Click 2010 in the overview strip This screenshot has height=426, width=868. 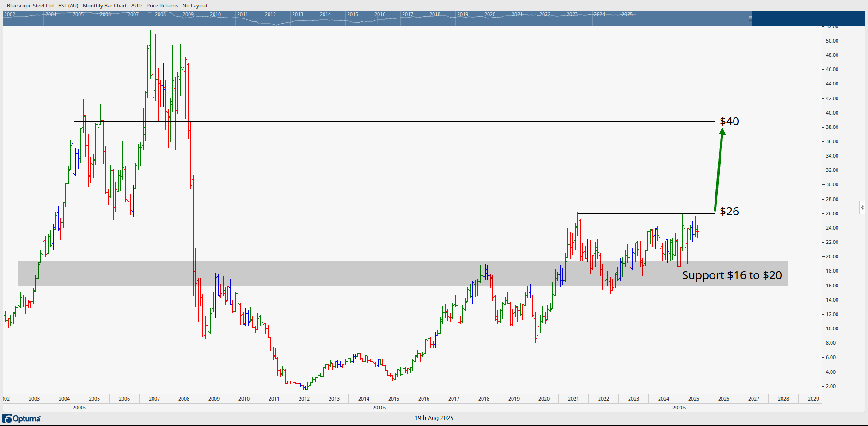click(x=215, y=14)
